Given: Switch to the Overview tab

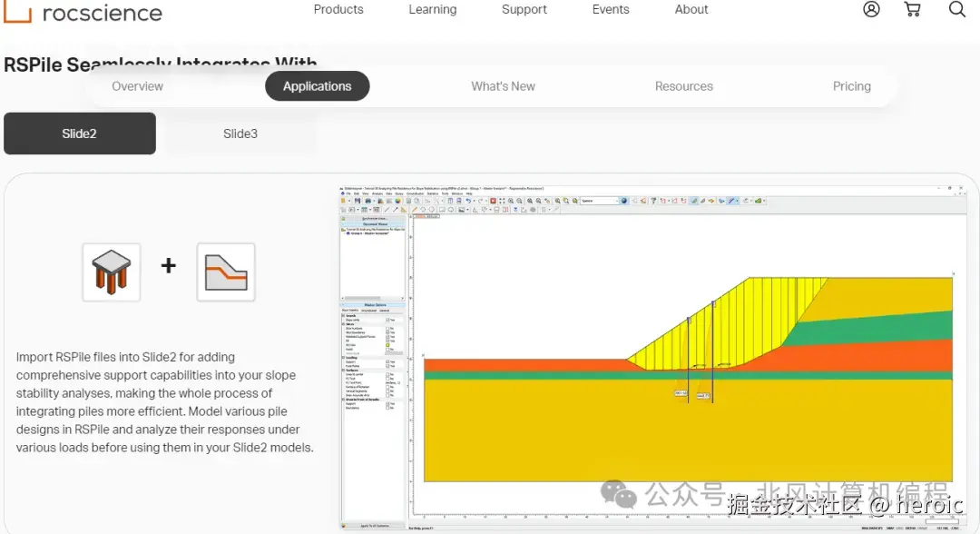Looking at the screenshot, I should [x=138, y=86].
